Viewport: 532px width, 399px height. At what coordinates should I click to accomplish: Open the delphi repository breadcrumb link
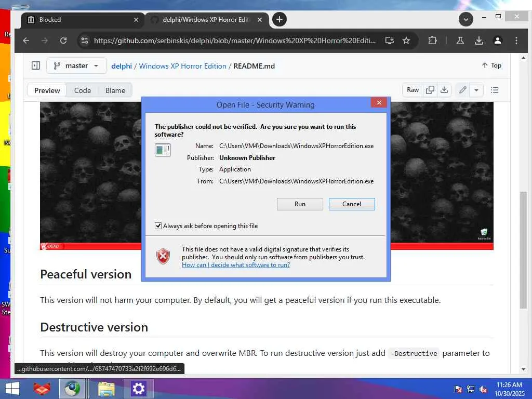(122, 66)
